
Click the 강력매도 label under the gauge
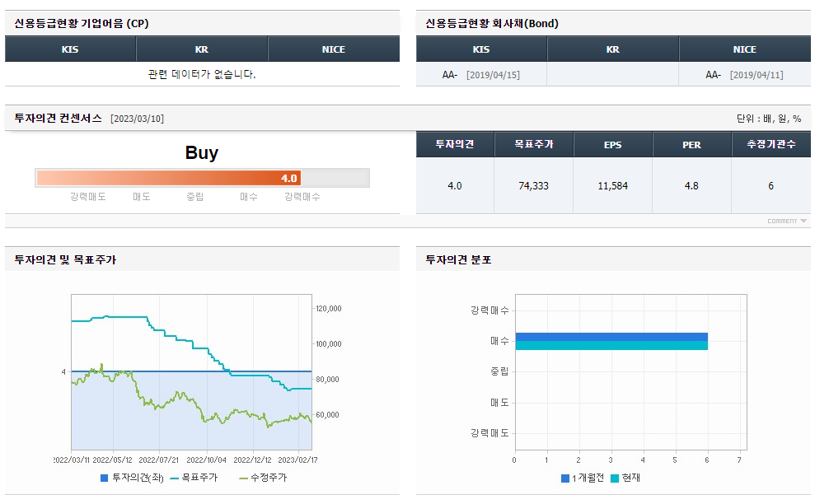pos(88,196)
